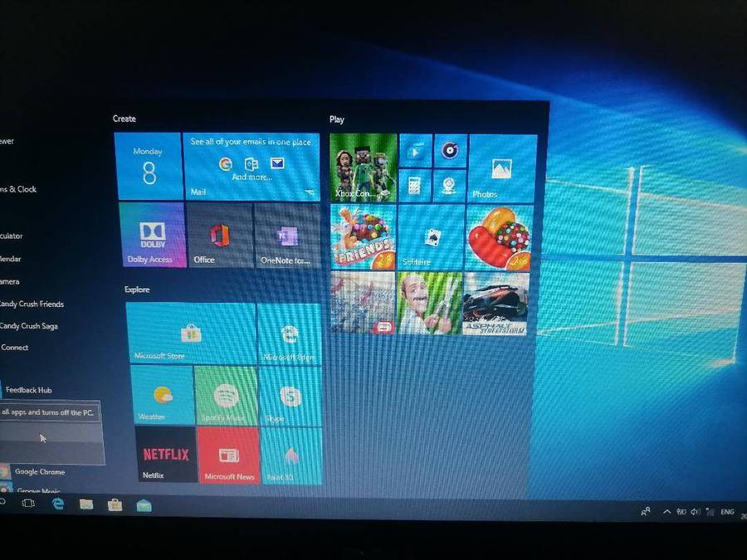Launch Candy Crush Friends from its tile
The height and width of the screenshot is (560, 747).
coord(363,236)
